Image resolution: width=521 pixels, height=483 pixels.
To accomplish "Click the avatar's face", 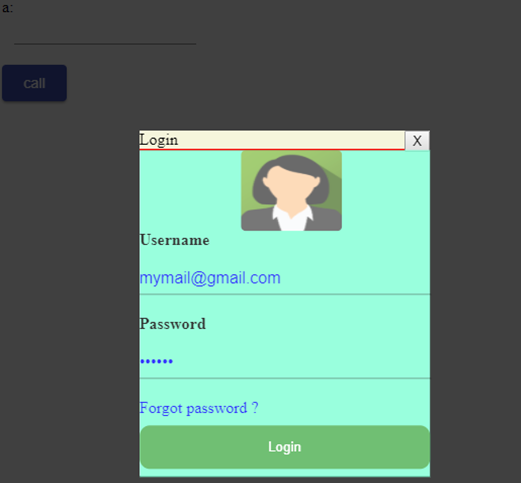I will point(291,187).
